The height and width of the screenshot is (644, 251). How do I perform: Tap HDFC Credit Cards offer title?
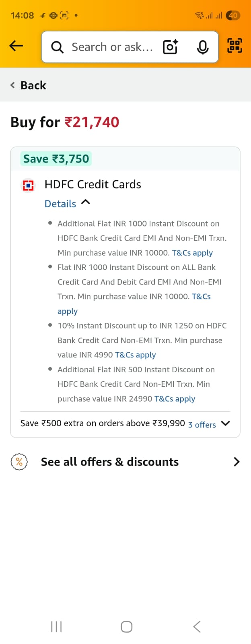click(93, 184)
